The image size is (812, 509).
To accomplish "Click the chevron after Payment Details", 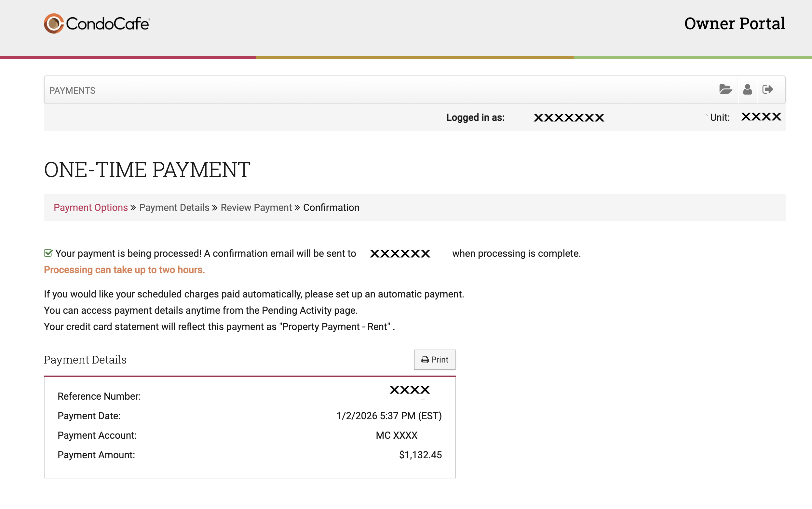I will [215, 208].
